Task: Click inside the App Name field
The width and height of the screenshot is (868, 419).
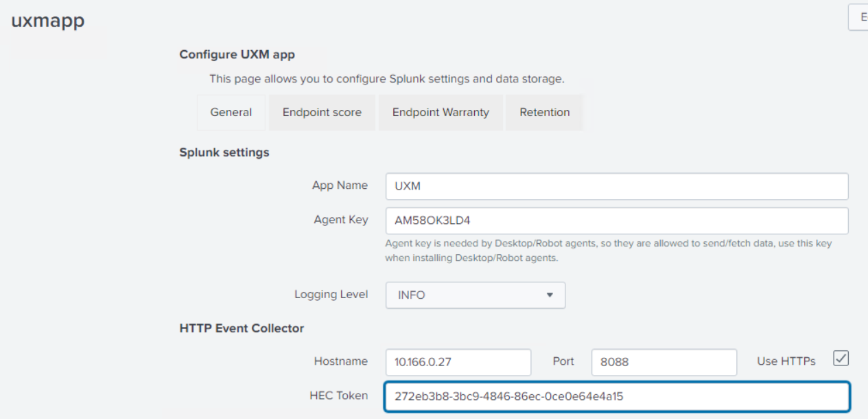Action: [x=616, y=185]
